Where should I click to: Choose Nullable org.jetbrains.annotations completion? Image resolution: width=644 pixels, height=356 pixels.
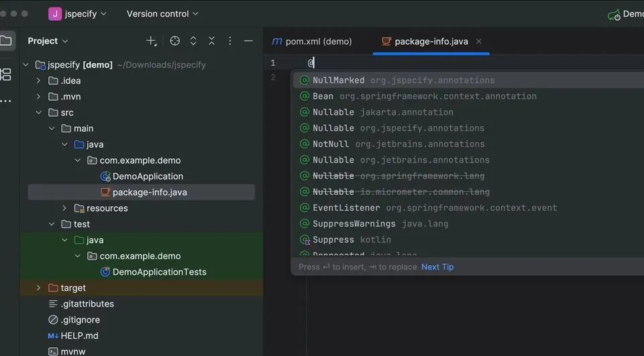(x=468, y=160)
